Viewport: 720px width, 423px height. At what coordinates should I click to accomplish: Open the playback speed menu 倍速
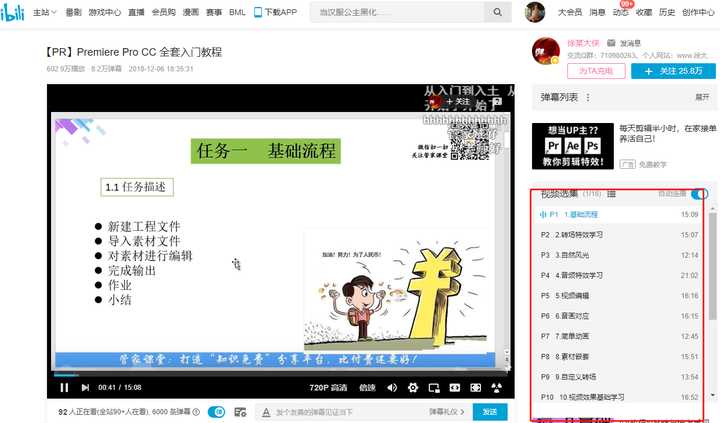[x=367, y=388]
